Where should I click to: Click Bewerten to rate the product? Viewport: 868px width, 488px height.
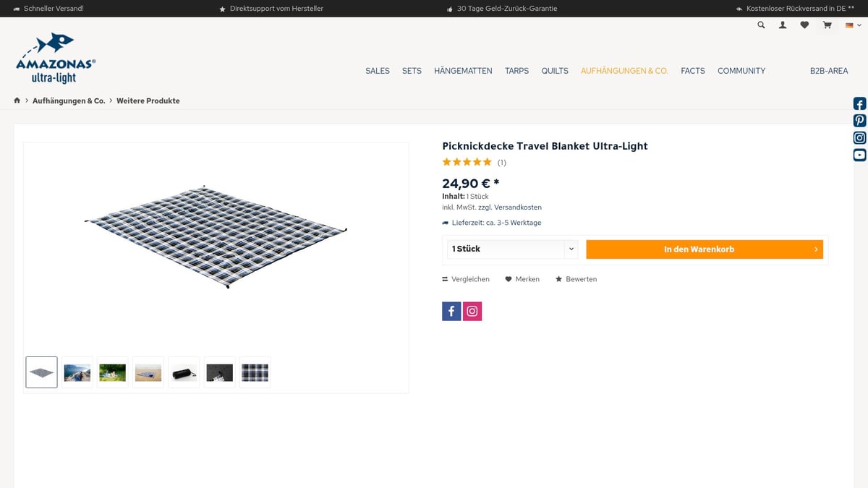576,279
